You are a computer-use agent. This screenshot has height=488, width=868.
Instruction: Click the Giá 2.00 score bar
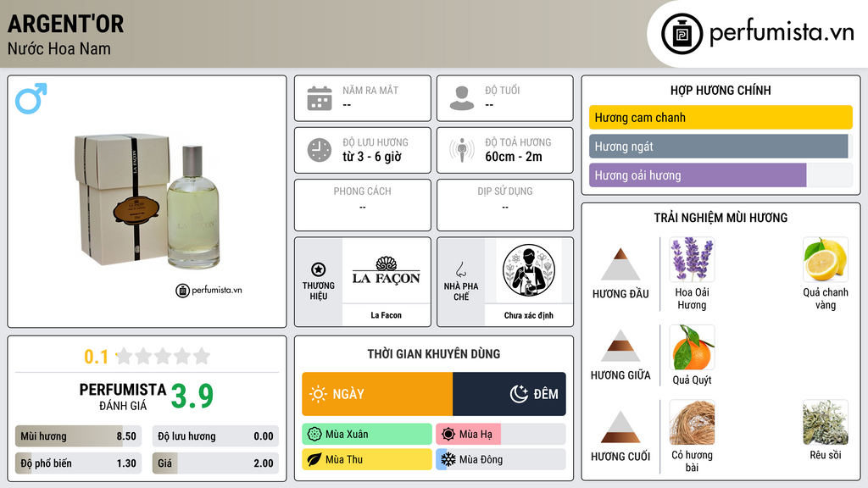pyautogui.click(x=215, y=463)
